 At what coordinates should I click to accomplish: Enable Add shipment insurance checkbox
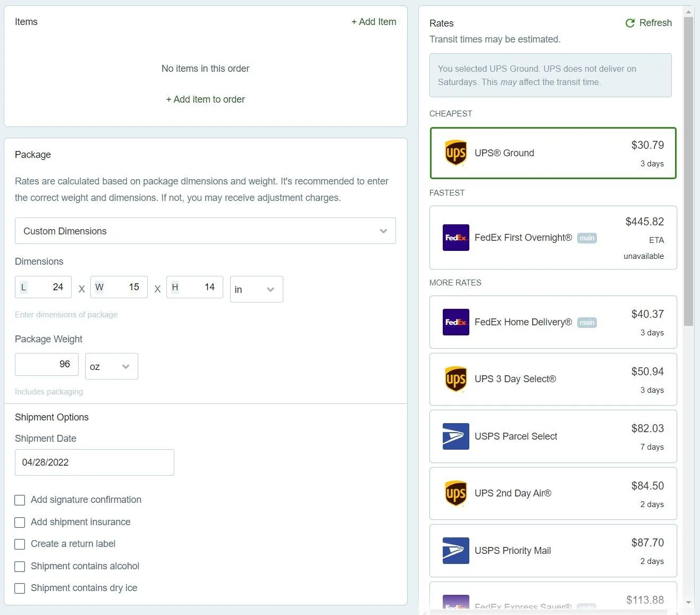pyautogui.click(x=20, y=523)
